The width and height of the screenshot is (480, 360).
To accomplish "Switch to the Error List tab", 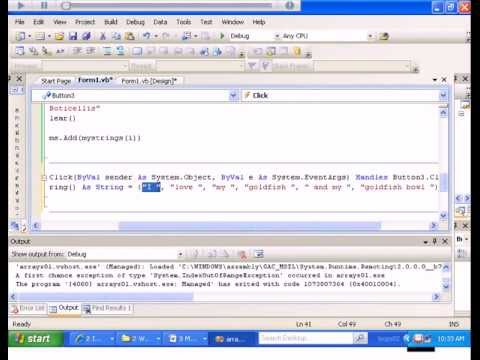I will [x=28, y=308].
